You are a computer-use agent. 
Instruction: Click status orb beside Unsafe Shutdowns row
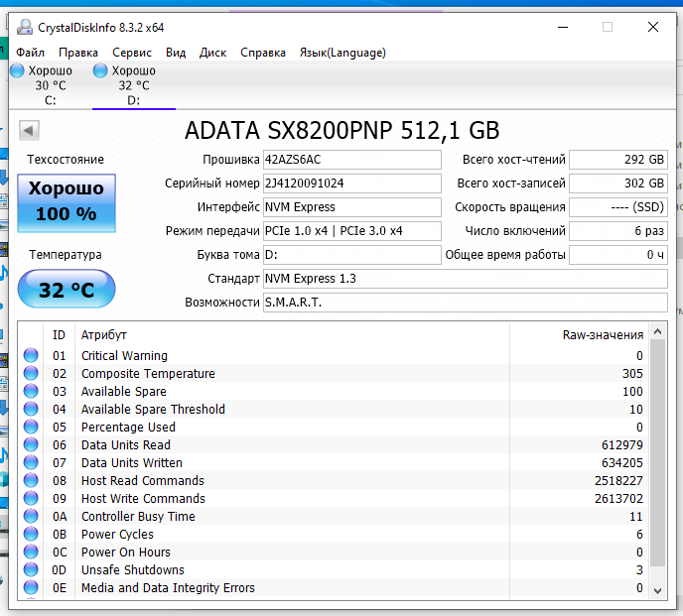pos(31,570)
